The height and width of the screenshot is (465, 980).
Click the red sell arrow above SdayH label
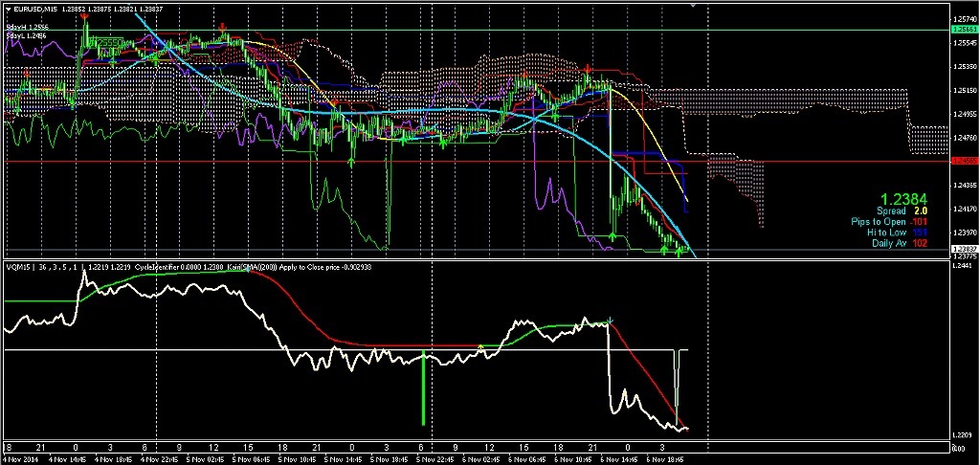click(85, 17)
